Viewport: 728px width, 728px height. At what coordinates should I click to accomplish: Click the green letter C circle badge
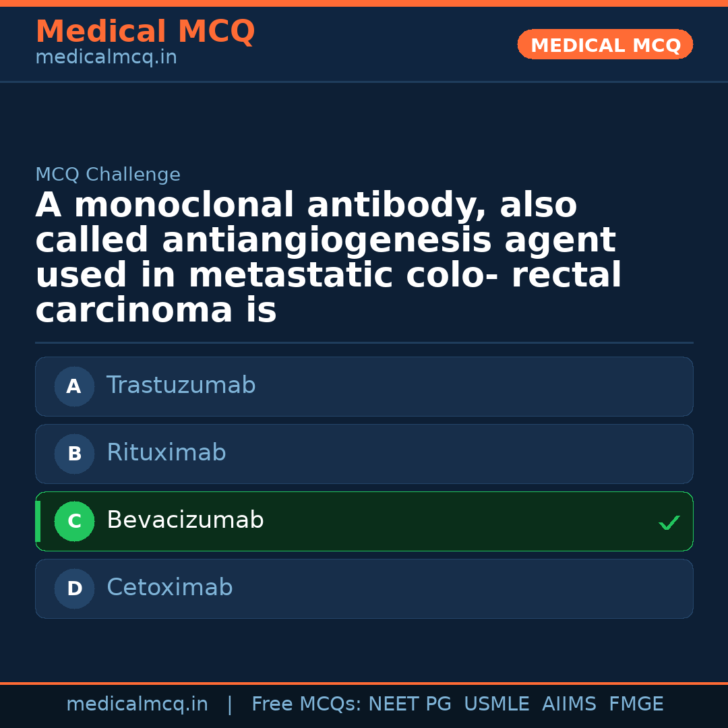(74, 522)
